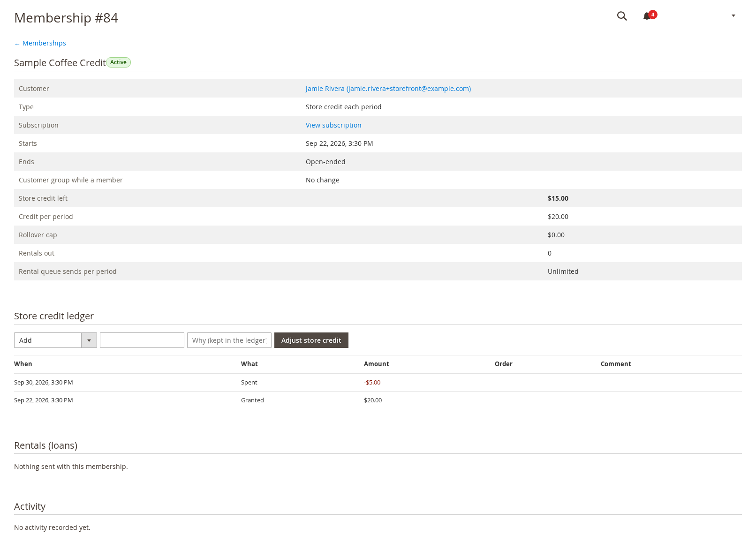This screenshot has width=756, height=558.
Task: Select the -$5.00 Spent amount
Action: point(372,383)
